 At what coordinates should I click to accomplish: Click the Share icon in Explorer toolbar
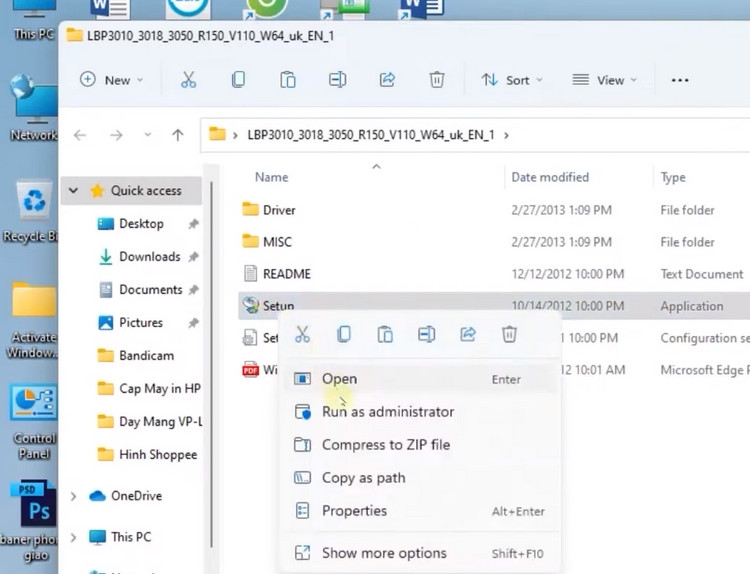pos(387,80)
